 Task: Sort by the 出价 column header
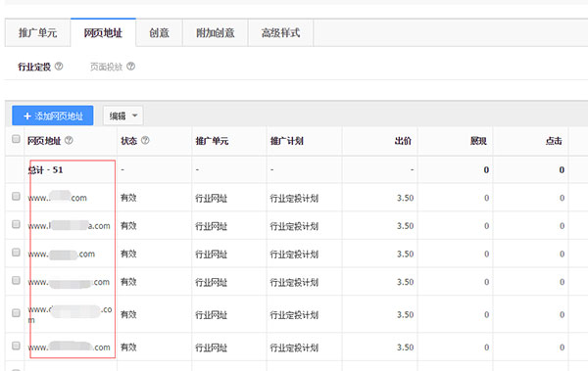(x=403, y=141)
